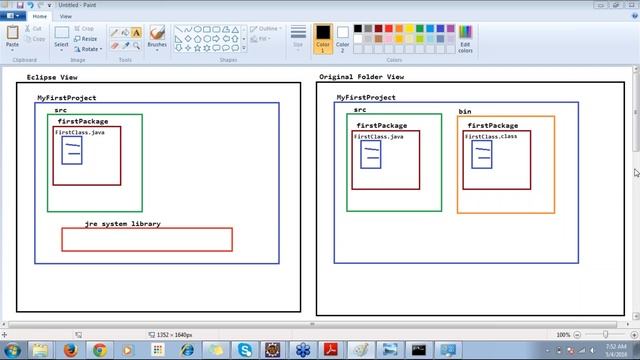The width and height of the screenshot is (640, 360).
Task: Open the Brushes dropdown arrow
Action: (x=157, y=50)
